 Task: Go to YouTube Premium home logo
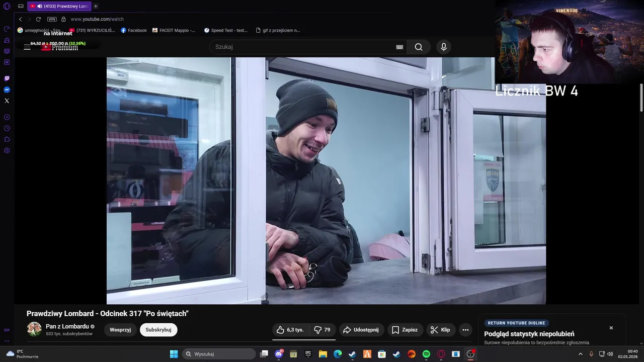click(59, 47)
